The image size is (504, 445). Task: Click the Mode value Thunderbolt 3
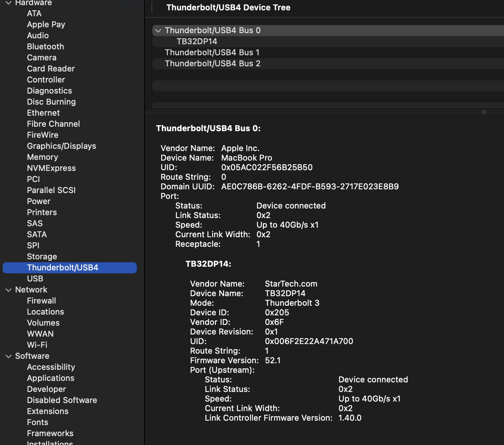[292, 303]
